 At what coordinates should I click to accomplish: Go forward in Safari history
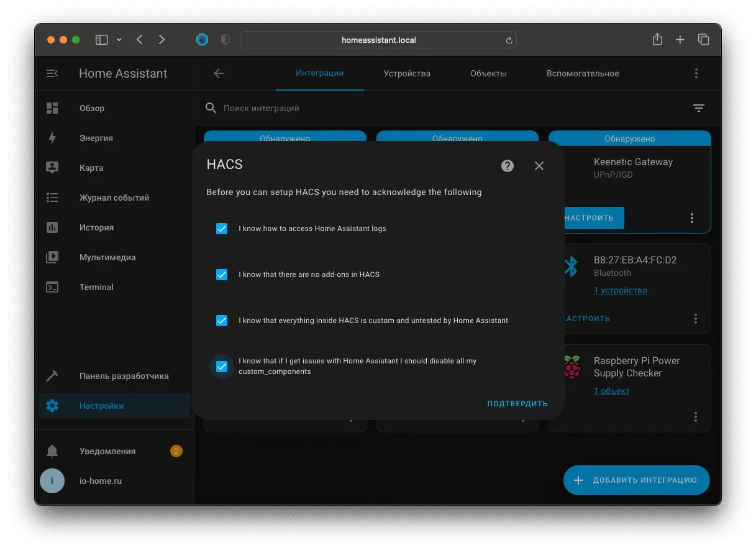click(x=162, y=40)
